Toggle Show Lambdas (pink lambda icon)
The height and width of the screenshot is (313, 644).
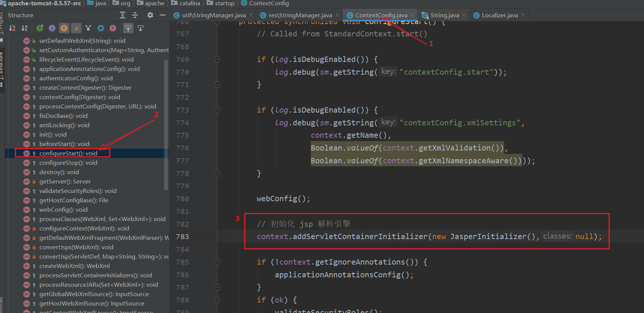point(112,28)
